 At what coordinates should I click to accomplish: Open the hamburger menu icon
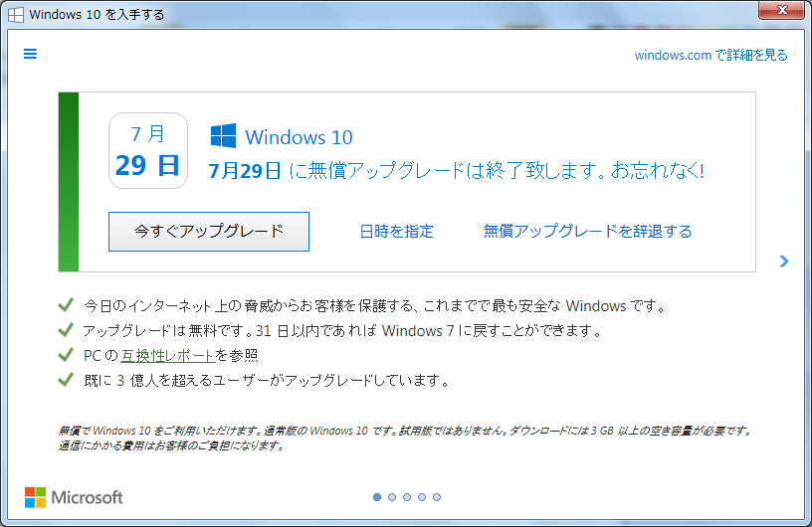coord(30,54)
